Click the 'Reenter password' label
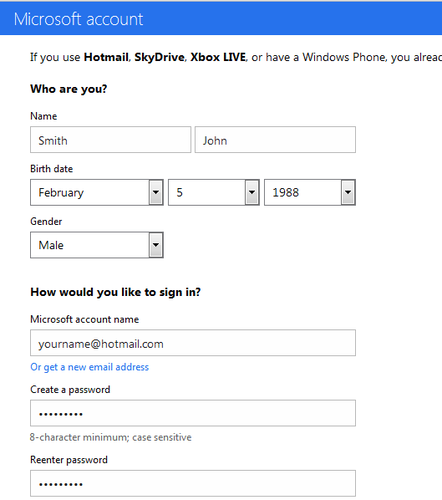 click(x=69, y=460)
